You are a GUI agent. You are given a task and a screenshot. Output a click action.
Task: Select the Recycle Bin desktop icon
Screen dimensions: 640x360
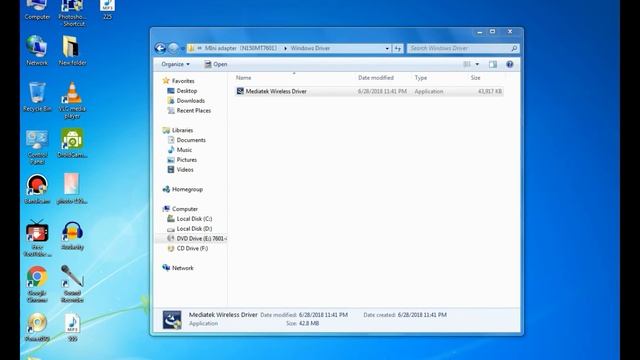37,97
